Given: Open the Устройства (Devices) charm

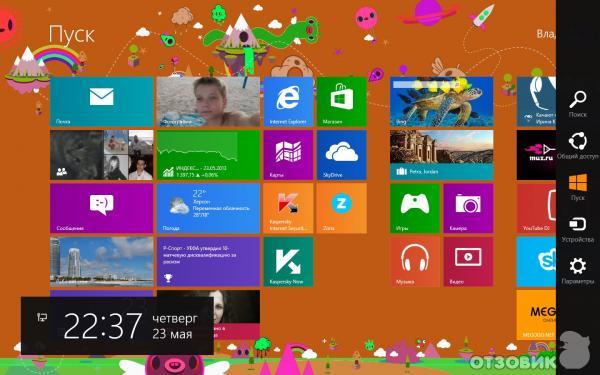Looking at the screenshot, I should [x=578, y=229].
